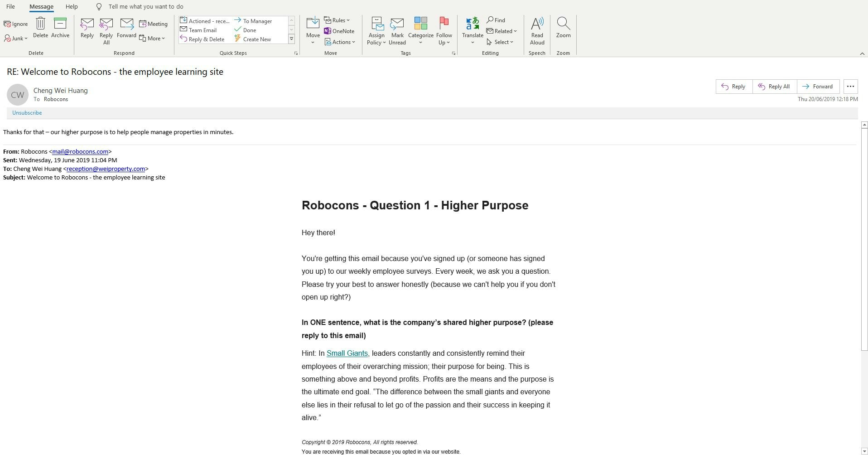Click the Ignore conversation icon
868x455 pixels.
click(16, 24)
